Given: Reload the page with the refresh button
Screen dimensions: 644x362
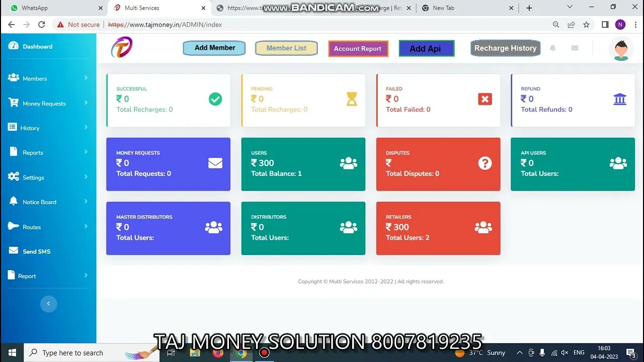Looking at the screenshot, I should point(42,24).
